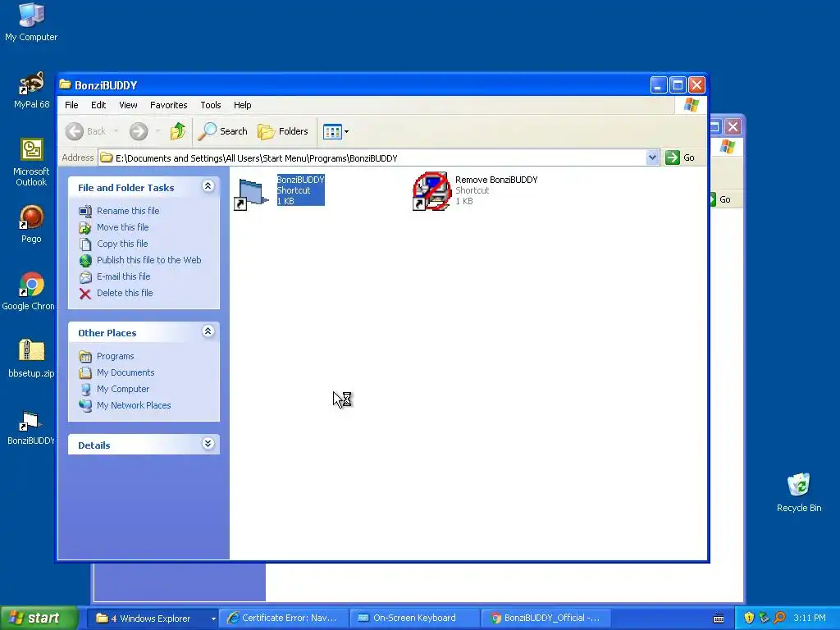This screenshot has height=630, width=840.
Task: Go to My Documents in Other Places
Action: tap(126, 372)
